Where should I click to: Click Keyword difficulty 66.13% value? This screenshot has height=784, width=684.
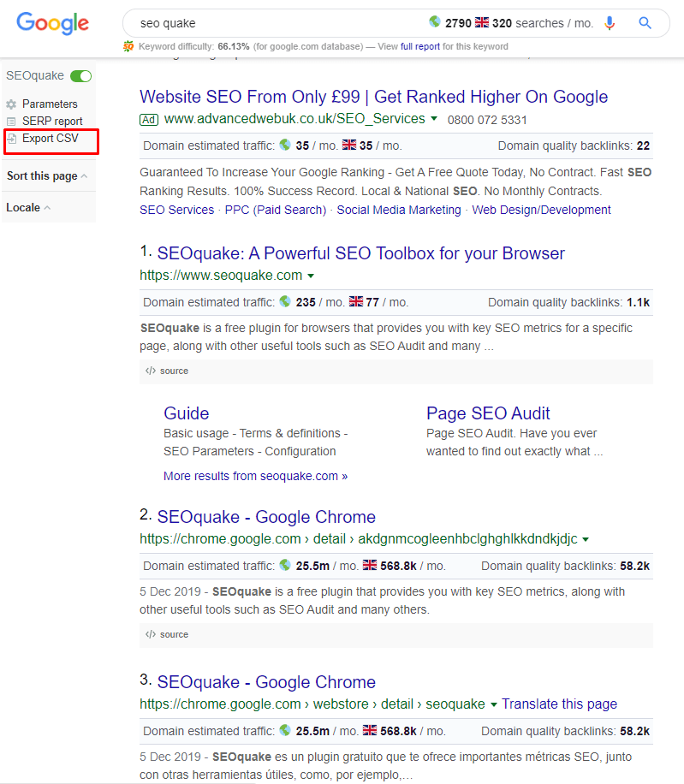(x=234, y=46)
